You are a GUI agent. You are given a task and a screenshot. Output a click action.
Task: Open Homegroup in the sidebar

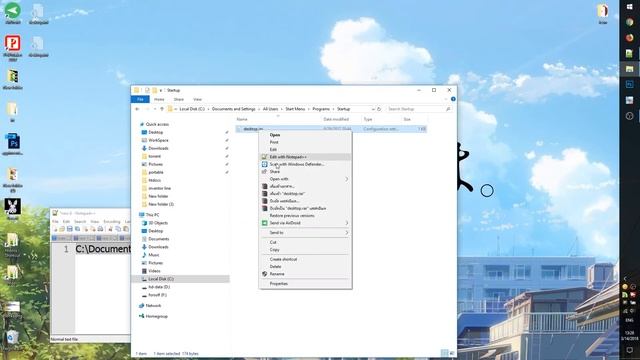tap(157, 316)
